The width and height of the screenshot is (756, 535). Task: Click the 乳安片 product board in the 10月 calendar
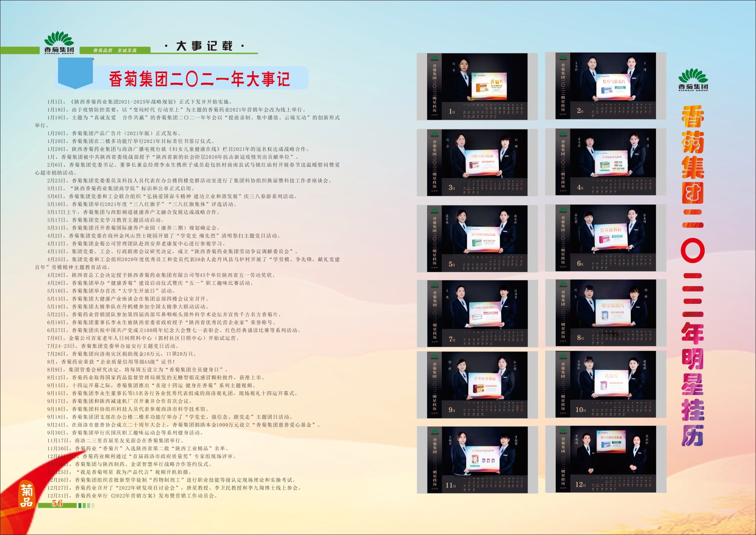click(612, 382)
